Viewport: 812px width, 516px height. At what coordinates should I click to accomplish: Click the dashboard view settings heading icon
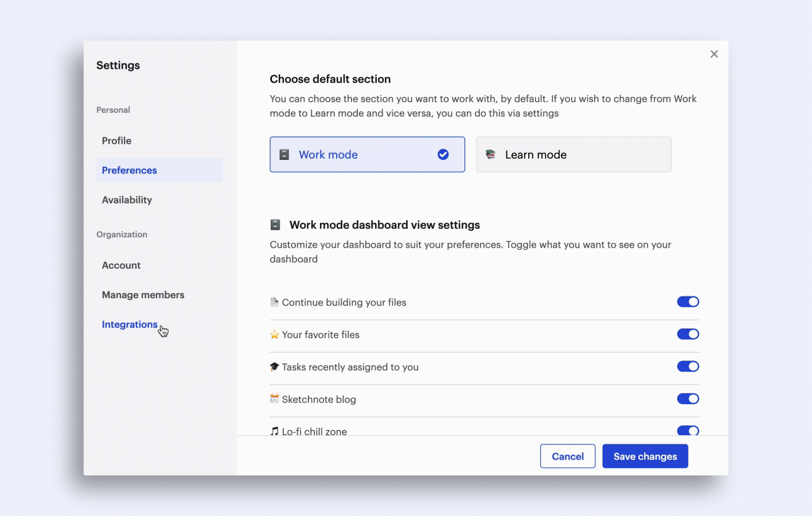(275, 225)
